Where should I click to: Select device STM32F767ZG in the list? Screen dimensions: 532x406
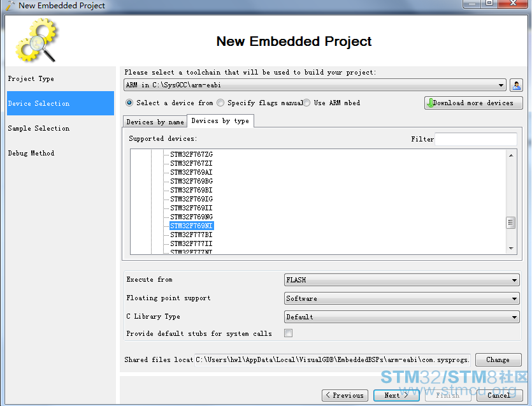191,154
